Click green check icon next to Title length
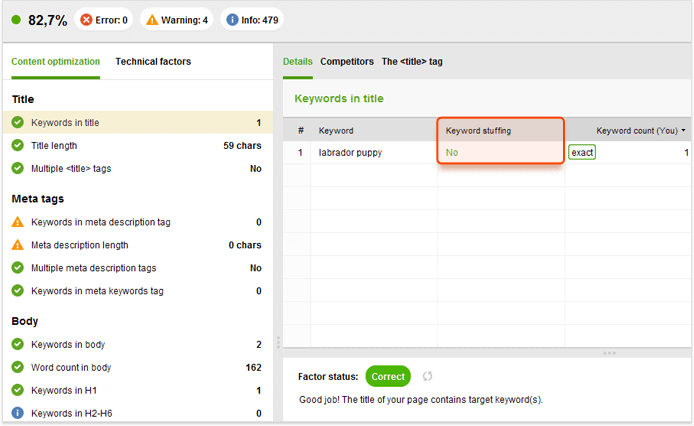 [x=17, y=145]
